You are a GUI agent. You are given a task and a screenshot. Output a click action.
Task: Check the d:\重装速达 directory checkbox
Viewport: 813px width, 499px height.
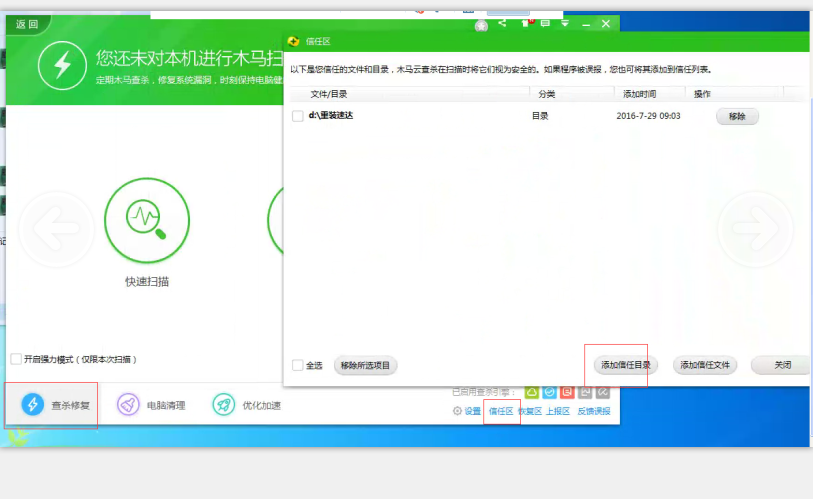[297, 116]
